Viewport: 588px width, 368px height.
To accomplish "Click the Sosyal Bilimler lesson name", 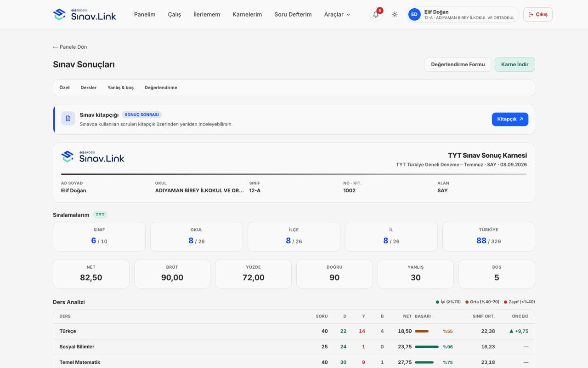I will 77,347.
